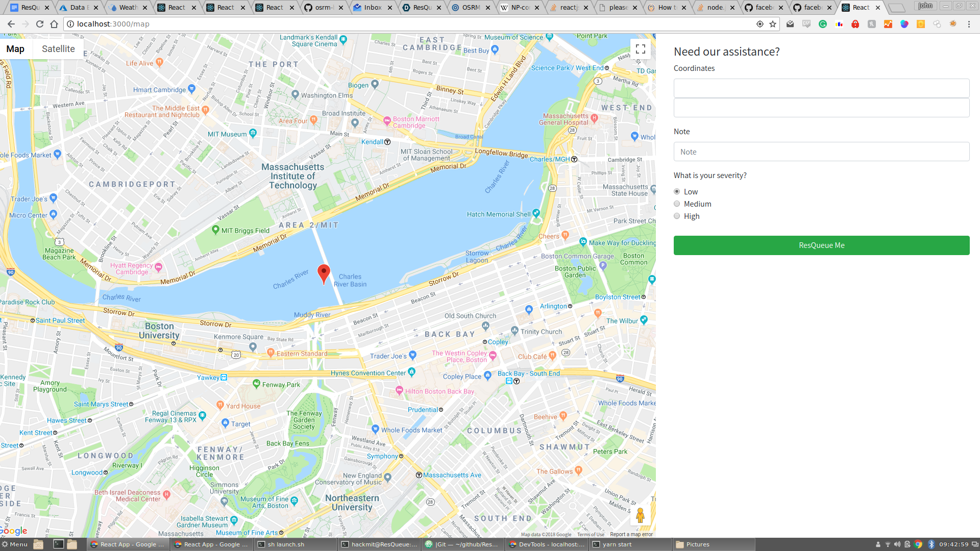This screenshot has height=551, width=980.
Task: Open the Linux Menu launcher
Action: [15, 544]
